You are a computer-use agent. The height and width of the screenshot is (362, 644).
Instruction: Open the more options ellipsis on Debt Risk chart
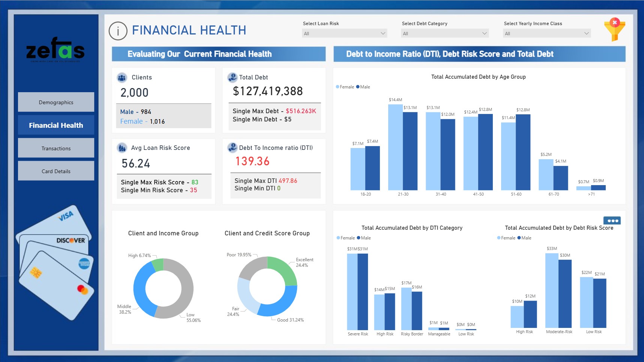click(612, 221)
